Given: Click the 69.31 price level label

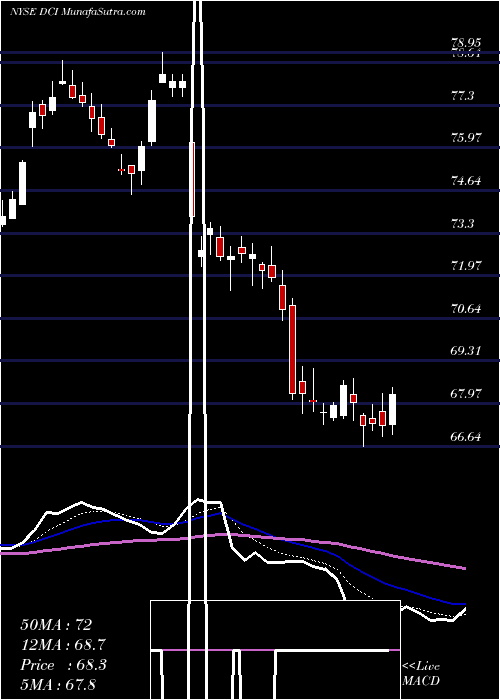Looking at the screenshot, I should tap(466, 350).
